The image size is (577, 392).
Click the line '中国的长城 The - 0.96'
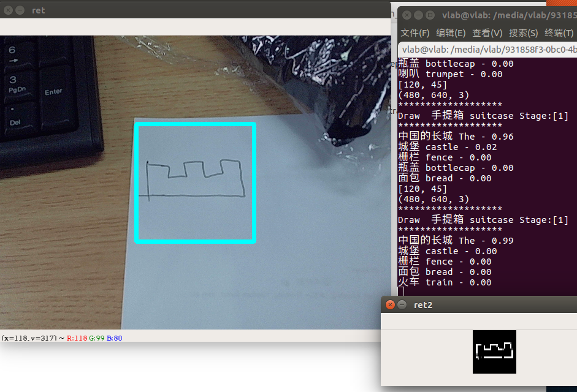(456, 137)
